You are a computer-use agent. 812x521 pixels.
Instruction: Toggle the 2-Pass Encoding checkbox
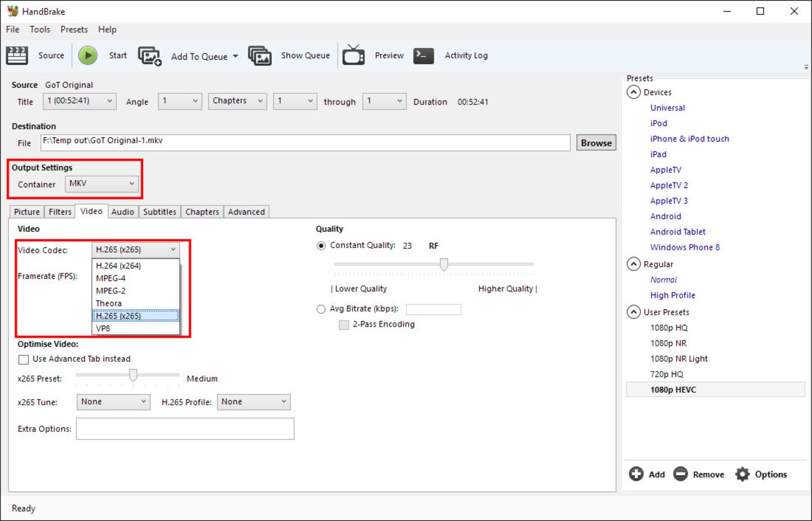(x=344, y=325)
